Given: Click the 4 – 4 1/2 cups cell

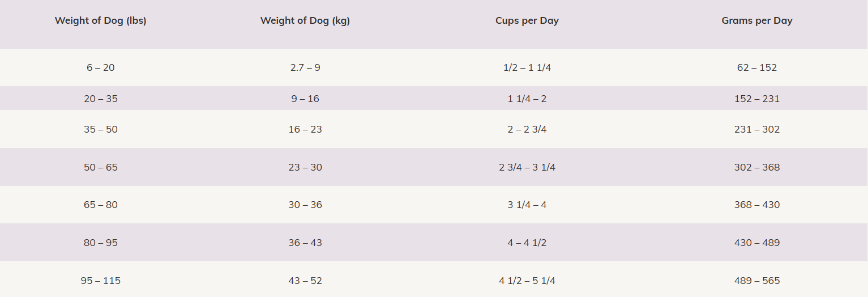Looking at the screenshot, I should (527, 243).
